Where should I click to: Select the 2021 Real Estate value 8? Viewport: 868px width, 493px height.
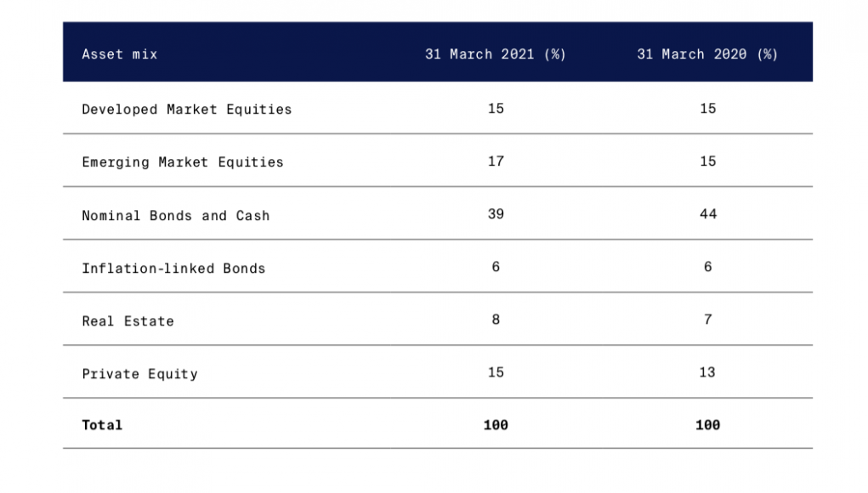click(x=496, y=320)
